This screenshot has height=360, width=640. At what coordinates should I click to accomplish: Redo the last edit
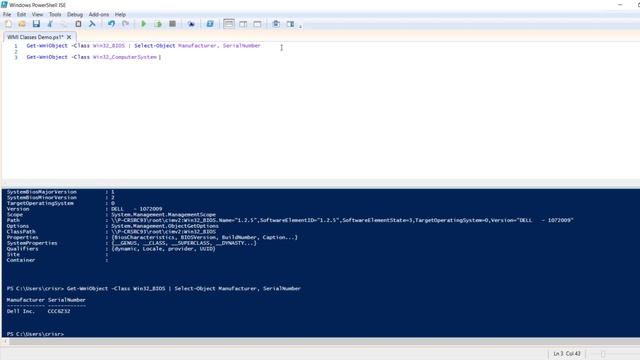point(125,24)
